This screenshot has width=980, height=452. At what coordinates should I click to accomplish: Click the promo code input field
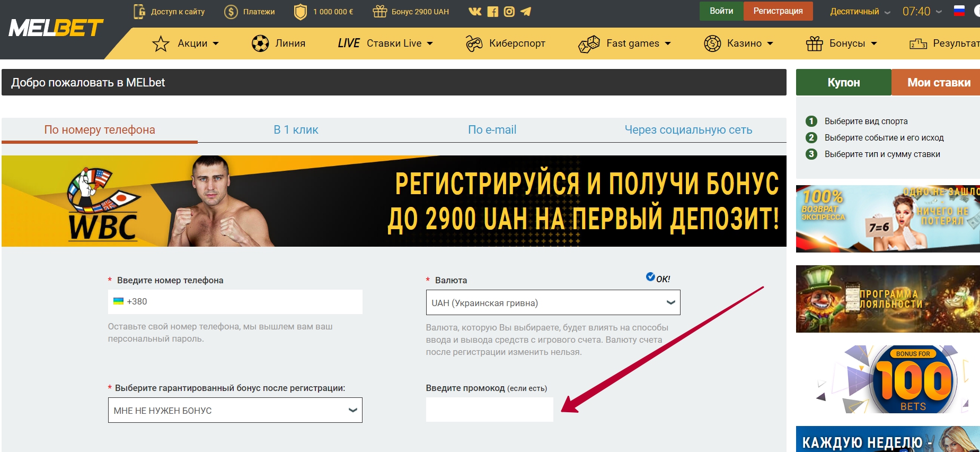489,410
